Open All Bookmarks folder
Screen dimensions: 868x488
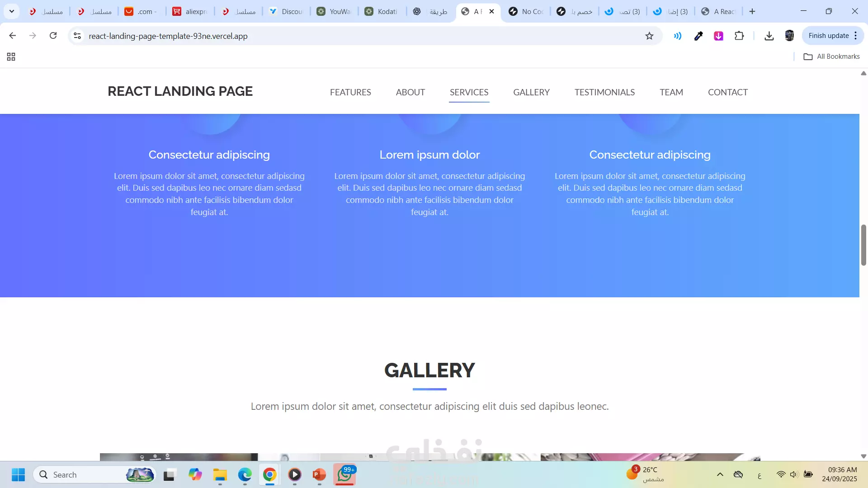pyautogui.click(x=831, y=56)
